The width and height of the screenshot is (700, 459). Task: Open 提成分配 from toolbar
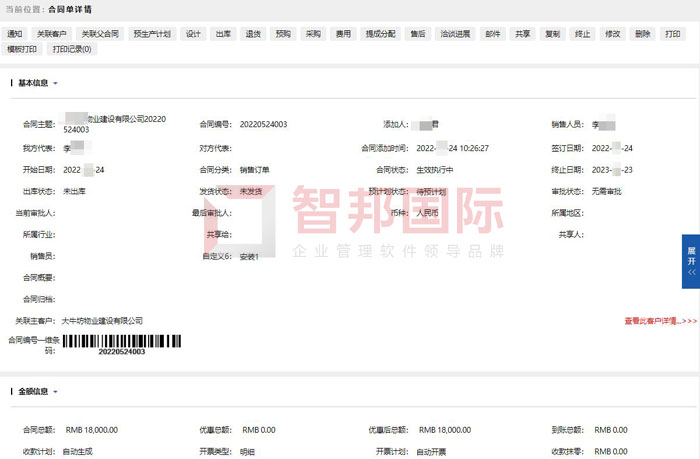tap(379, 33)
